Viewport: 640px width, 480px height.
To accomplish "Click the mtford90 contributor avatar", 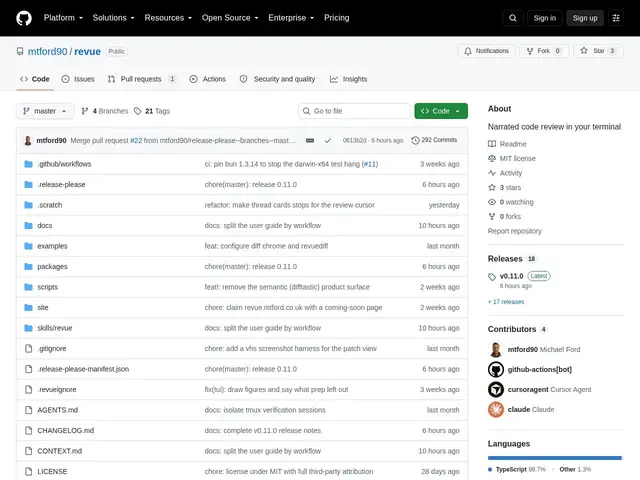I will click(x=496, y=349).
